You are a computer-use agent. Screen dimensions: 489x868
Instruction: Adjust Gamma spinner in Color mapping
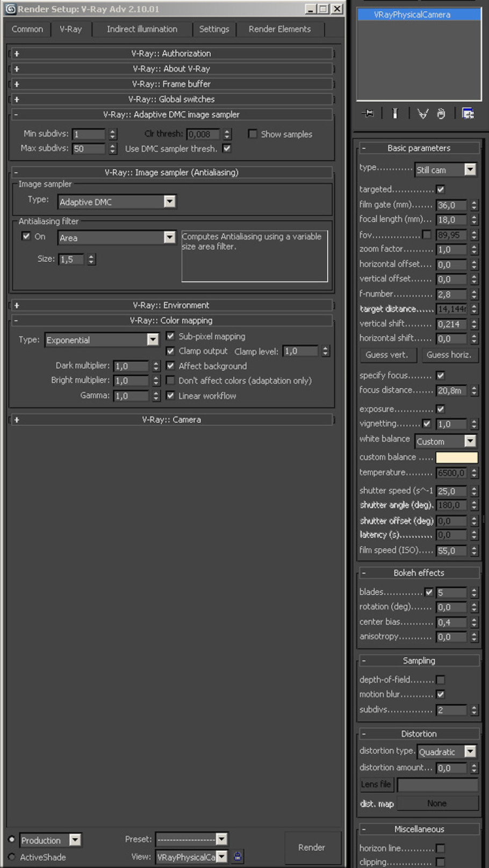coord(156,396)
